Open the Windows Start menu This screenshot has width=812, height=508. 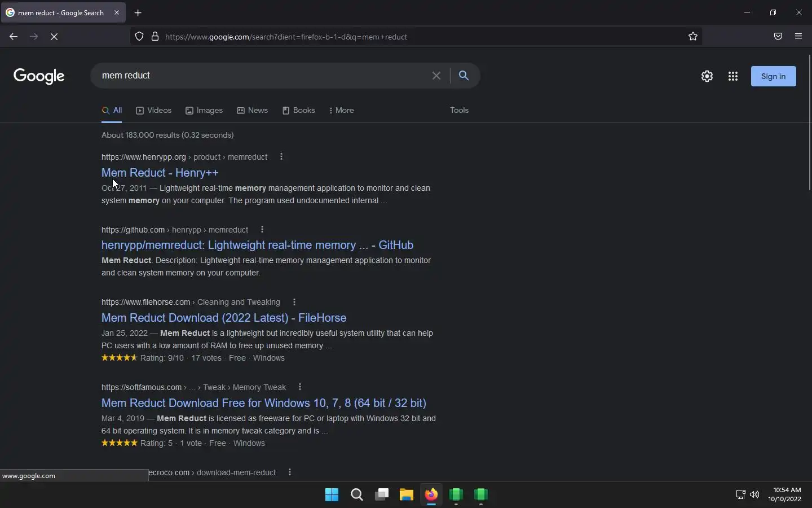(332, 495)
